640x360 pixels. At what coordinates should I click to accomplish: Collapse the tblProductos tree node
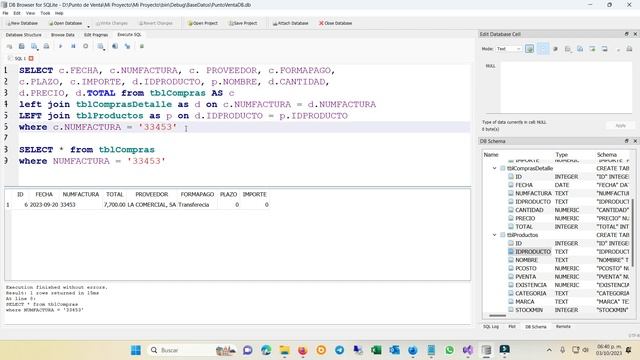click(x=494, y=235)
